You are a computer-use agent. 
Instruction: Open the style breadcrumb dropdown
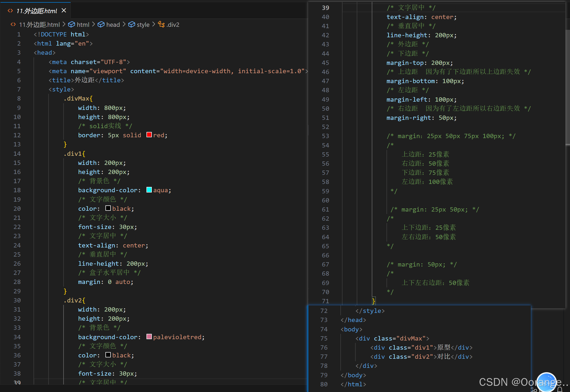[143, 25]
